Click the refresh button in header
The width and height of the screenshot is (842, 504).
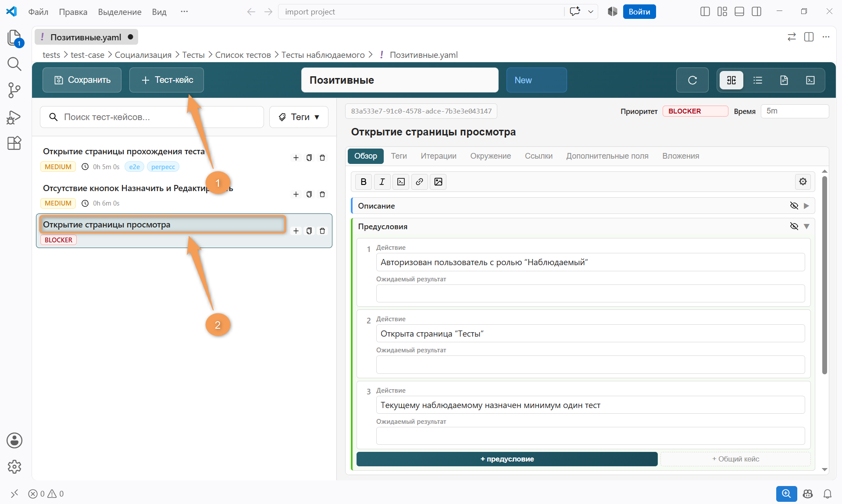pyautogui.click(x=692, y=80)
